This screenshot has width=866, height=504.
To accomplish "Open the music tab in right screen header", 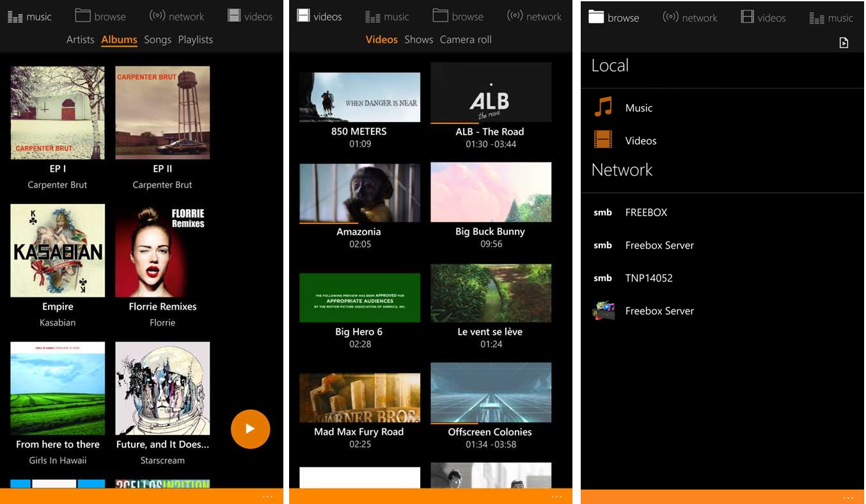I will pos(831,17).
